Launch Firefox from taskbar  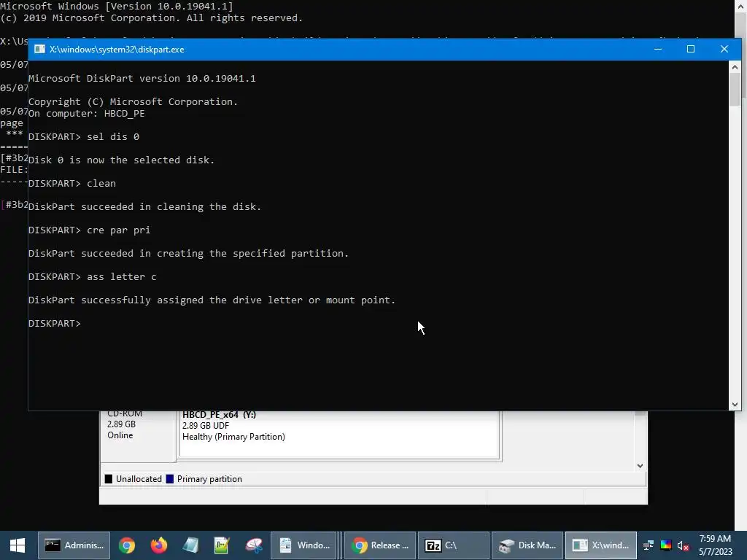pos(158,545)
